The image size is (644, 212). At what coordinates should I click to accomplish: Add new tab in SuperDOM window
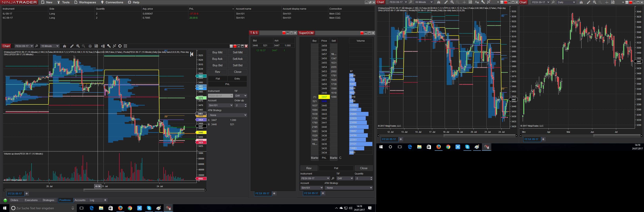(323, 193)
